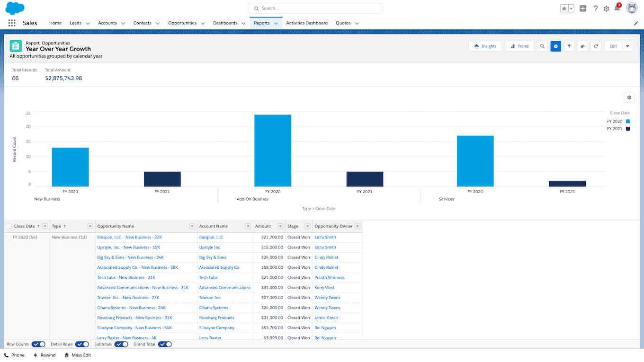The width and height of the screenshot is (644, 362).
Task: Open the Opportunity Name column menu
Action: [x=192, y=226]
